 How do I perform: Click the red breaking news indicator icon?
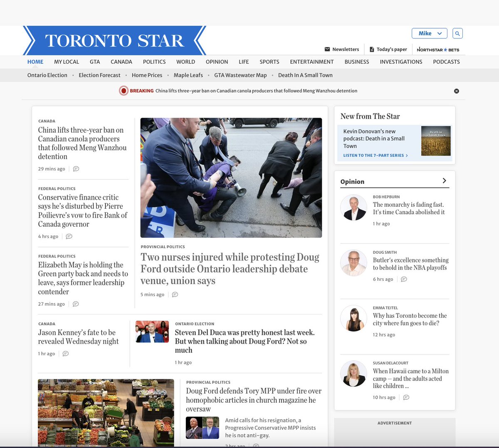click(124, 91)
